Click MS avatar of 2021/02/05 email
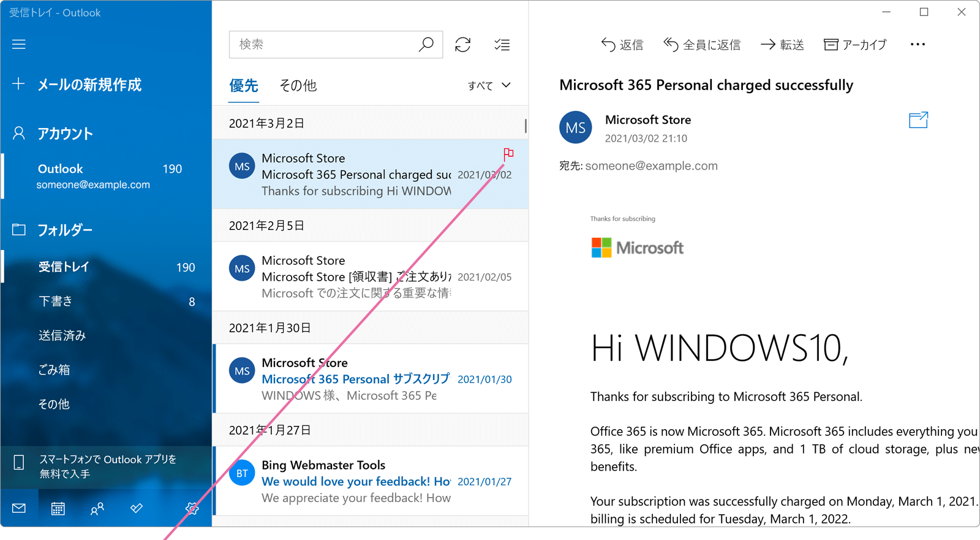 point(242,268)
